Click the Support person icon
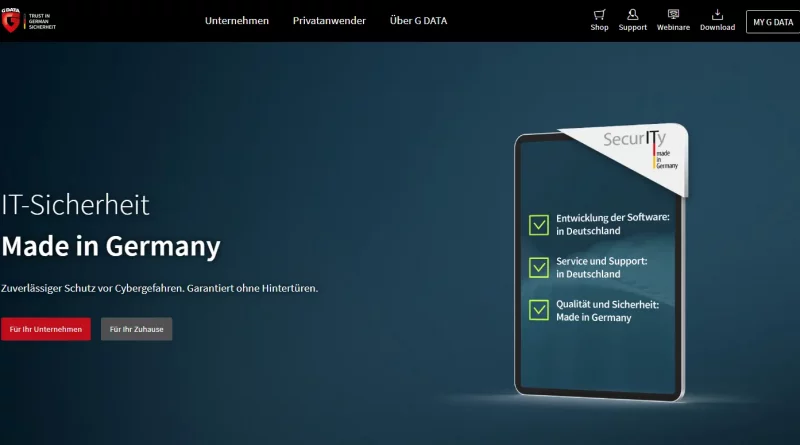This screenshot has width=800, height=445. click(x=632, y=15)
